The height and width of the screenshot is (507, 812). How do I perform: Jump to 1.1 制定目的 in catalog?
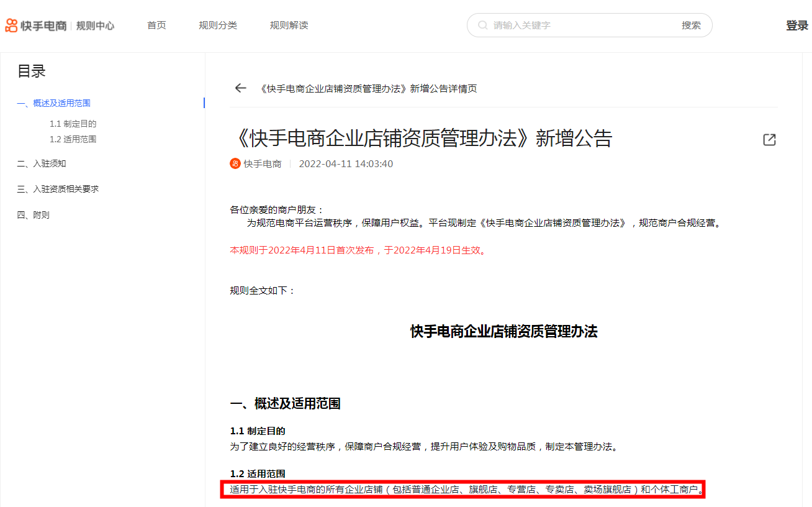(x=73, y=124)
